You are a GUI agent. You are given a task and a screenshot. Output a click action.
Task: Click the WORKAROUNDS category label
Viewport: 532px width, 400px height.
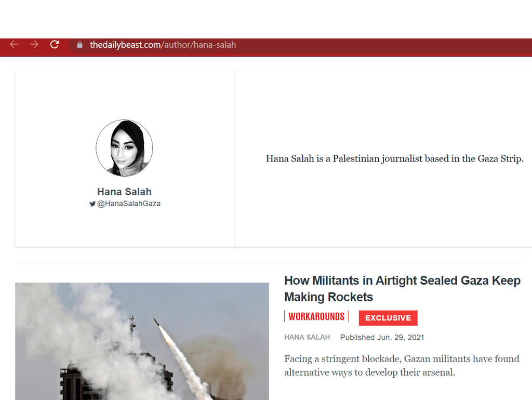(316, 316)
